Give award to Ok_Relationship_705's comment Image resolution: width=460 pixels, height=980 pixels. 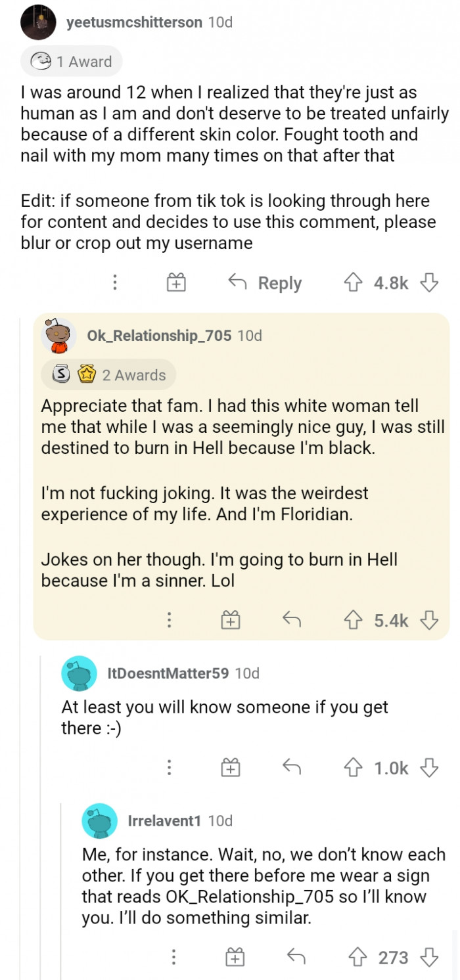(x=230, y=620)
